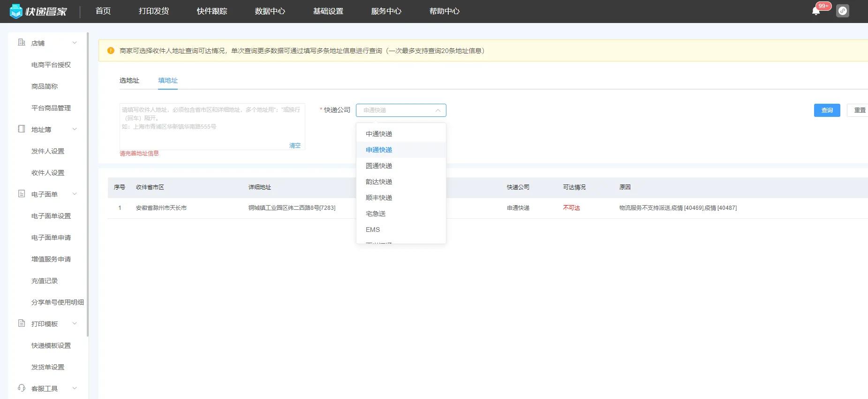Click the 收件省市区 column header
The width and height of the screenshot is (868, 399).
point(150,187)
